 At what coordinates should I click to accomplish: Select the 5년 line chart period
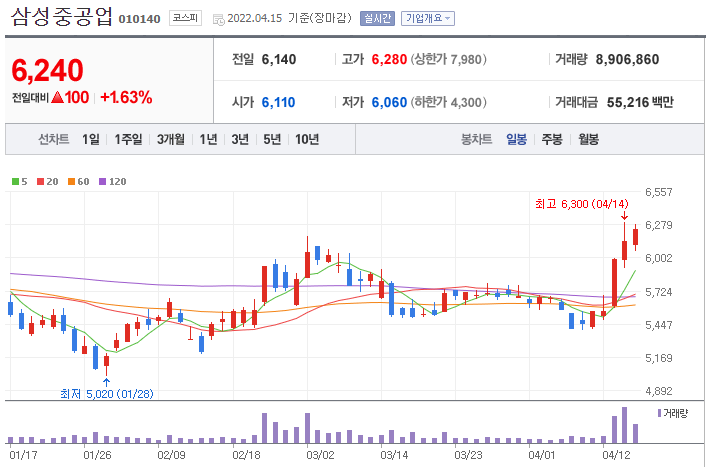272,140
